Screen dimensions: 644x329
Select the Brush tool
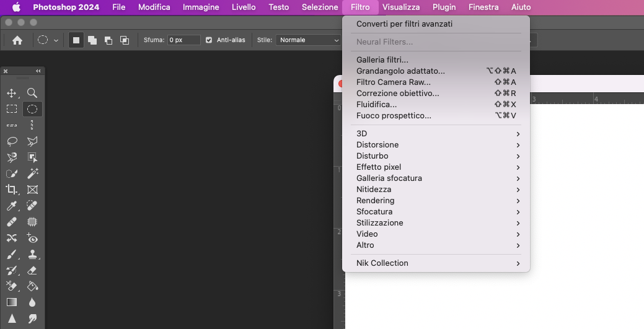point(12,255)
